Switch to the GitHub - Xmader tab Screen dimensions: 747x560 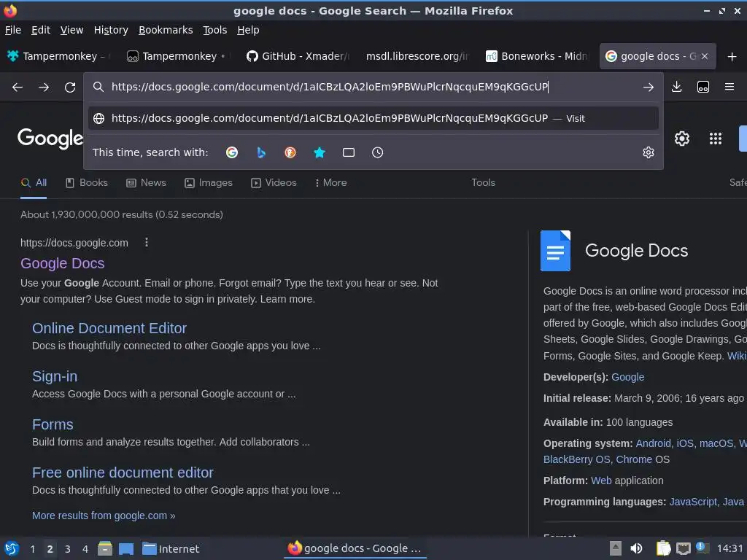click(x=298, y=56)
